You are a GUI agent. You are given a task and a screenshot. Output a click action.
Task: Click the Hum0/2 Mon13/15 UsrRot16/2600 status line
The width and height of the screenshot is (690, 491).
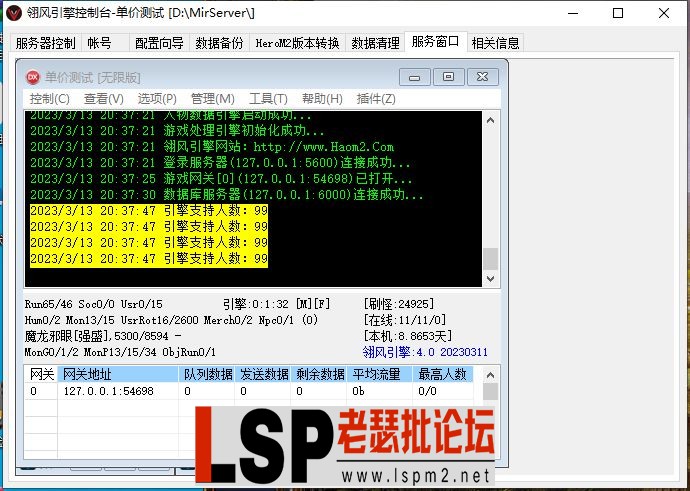[x=171, y=320]
